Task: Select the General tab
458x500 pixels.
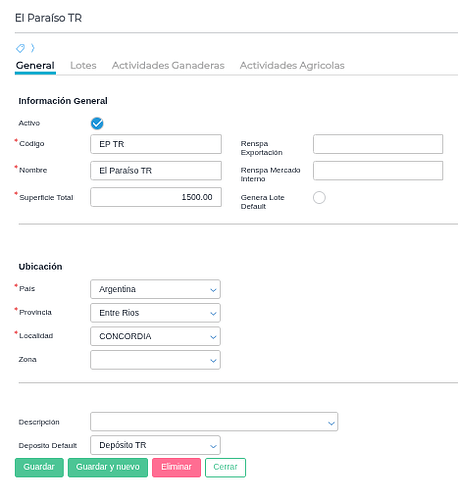Action: 35,65
